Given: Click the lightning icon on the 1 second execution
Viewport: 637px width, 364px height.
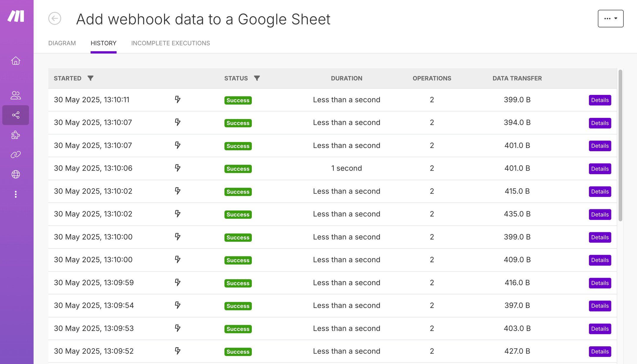Looking at the screenshot, I should coord(178,168).
